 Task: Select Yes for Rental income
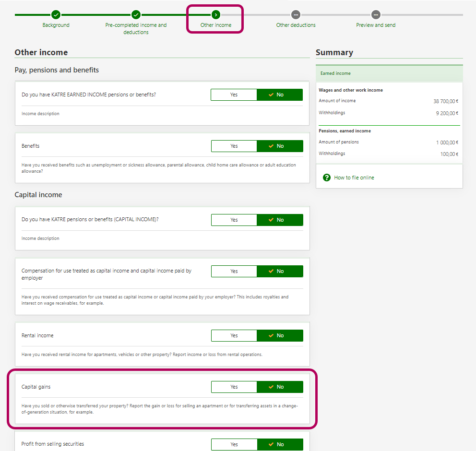(234, 335)
